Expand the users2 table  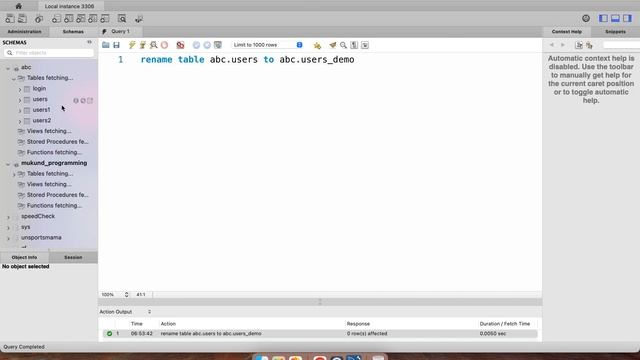coord(20,121)
